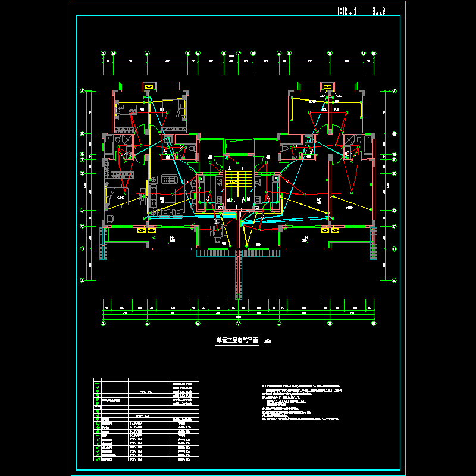The image size is (476, 476).
Task: Select the yellow AC unit symbol on the top-left balcony
Action: 149,87
